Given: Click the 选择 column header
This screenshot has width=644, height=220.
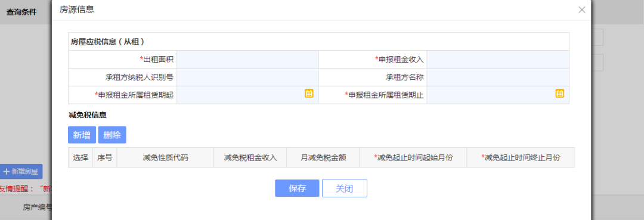Looking at the screenshot, I should click(80, 157).
